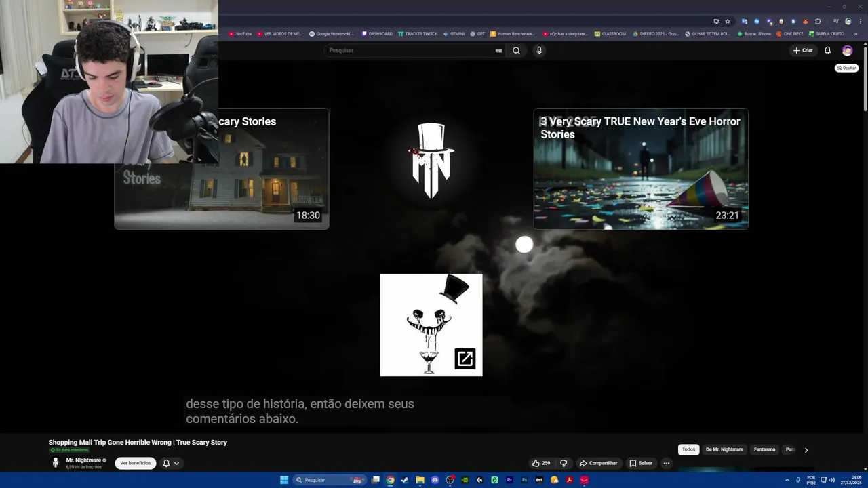Image resolution: width=868 pixels, height=488 pixels.
Task: Open volume control in system tray
Action: coord(832,480)
